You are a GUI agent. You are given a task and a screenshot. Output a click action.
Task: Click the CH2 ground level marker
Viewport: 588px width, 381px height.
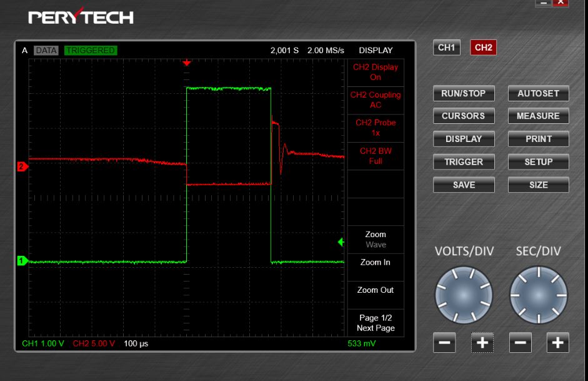pyautogui.click(x=22, y=166)
